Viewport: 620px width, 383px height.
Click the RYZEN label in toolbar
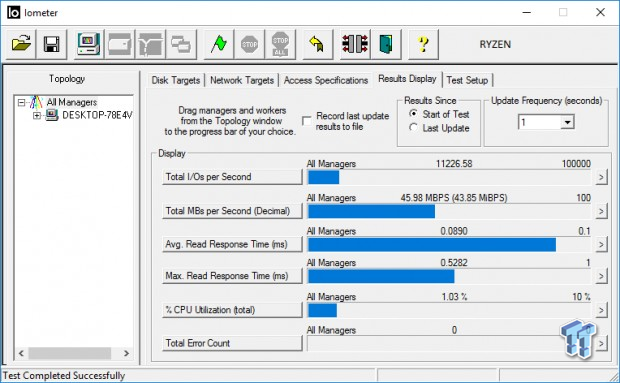coord(495,44)
